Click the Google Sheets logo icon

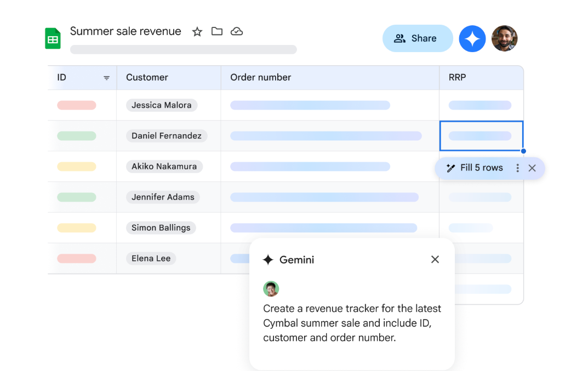coord(53,38)
